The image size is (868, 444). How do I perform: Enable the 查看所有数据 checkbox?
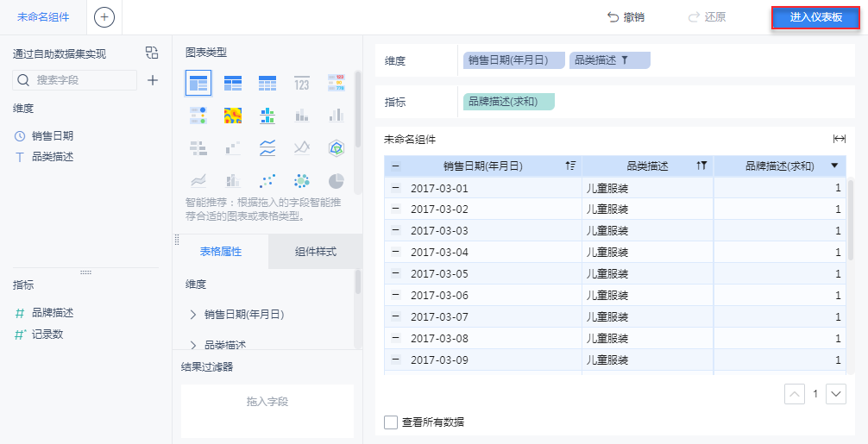click(391, 422)
